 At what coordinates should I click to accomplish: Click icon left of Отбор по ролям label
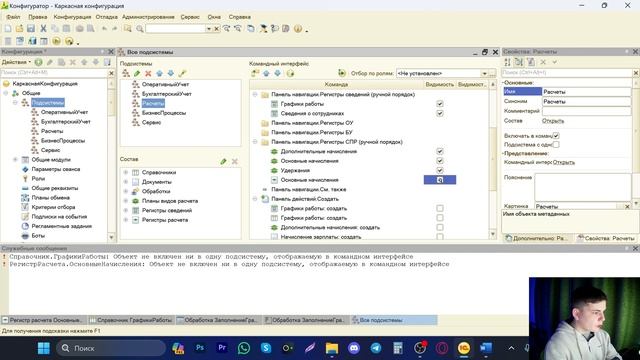(342, 73)
